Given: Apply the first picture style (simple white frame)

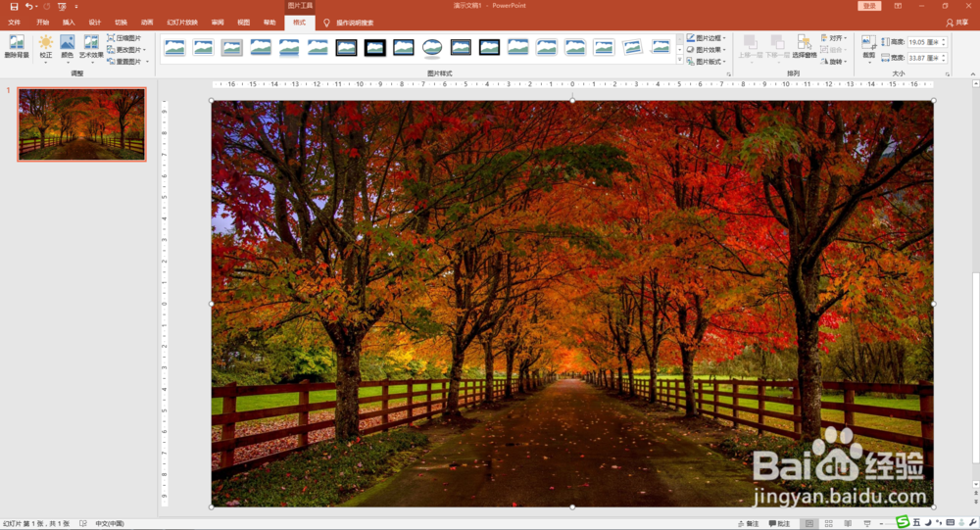Looking at the screenshot, I should pos(175,47).
